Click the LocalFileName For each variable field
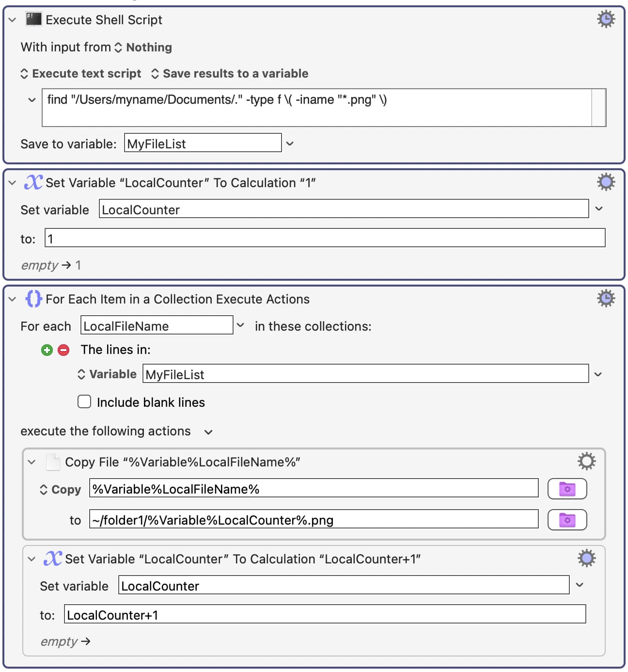The height and width of the screenshot is (672, 628). (x=157, y=325)
